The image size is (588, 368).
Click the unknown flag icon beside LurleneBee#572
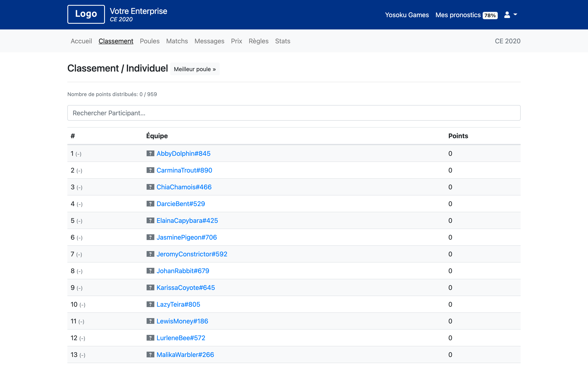click(x=150, y=338)
